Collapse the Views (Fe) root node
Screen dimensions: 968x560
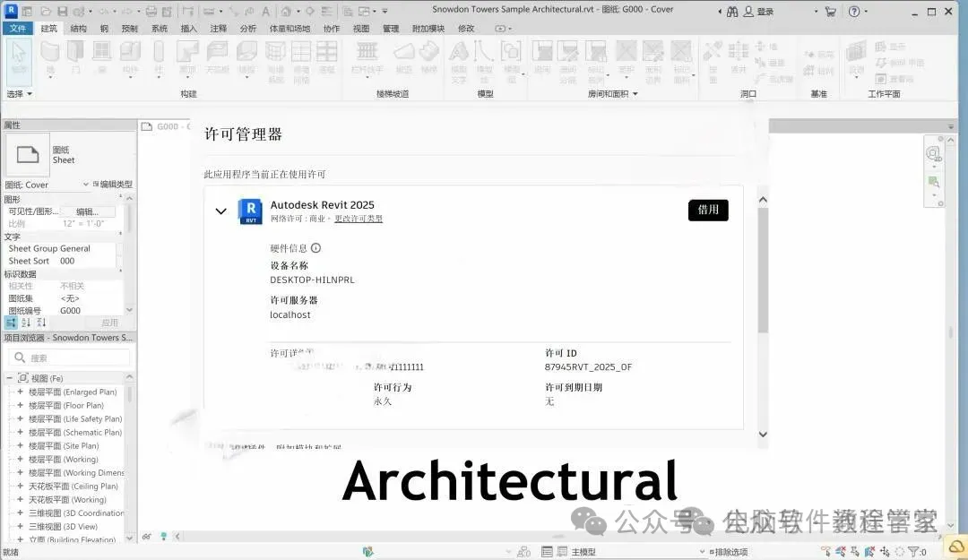pyautogui.click(x=9, y=378)
